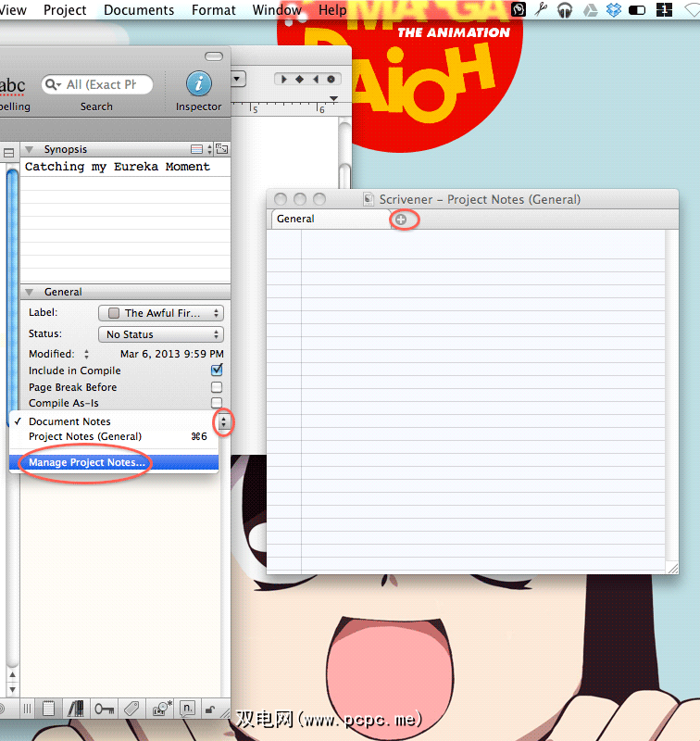Click the battery indicator in menu bar
Viewport: 700px width, 741px height.
tap(637, 10)
